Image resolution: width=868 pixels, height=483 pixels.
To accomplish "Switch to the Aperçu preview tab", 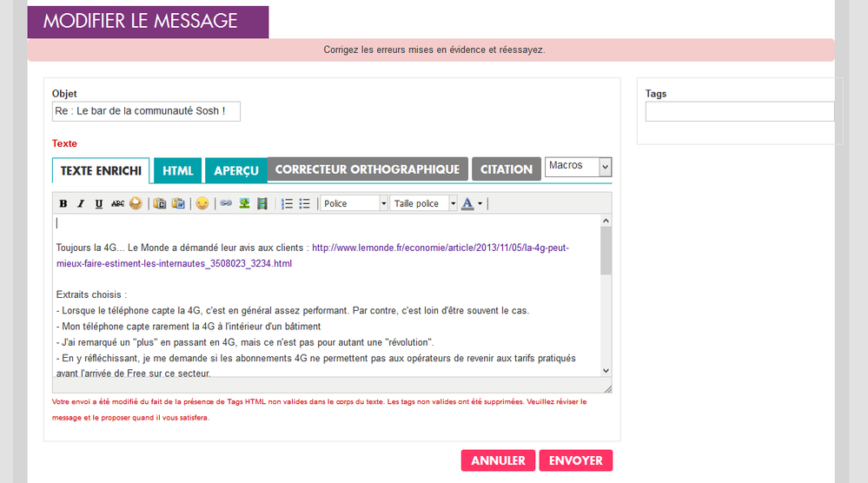I will tap(236, 170).
